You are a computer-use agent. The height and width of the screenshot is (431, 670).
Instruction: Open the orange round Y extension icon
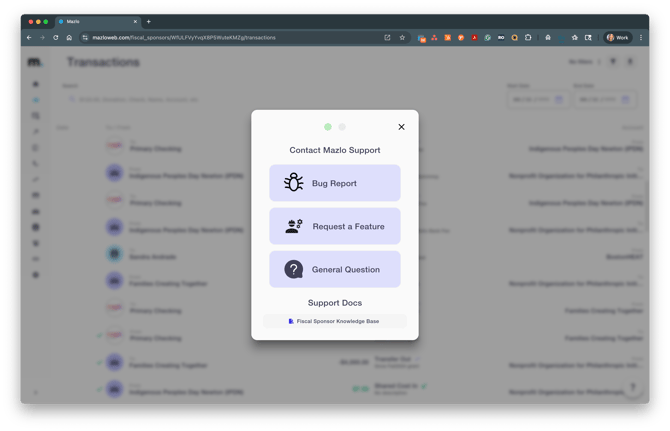click(x=461, y=38)
